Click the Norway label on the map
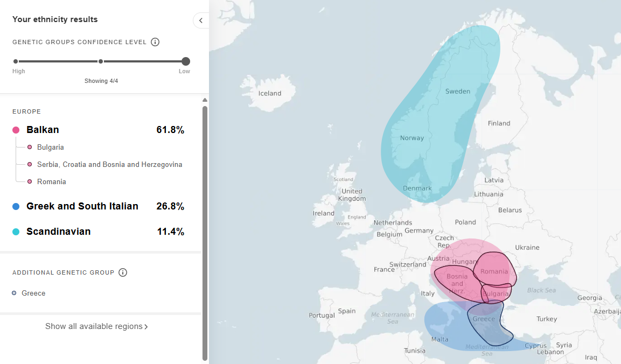This screenshot has width=621, height=364. 412,138
